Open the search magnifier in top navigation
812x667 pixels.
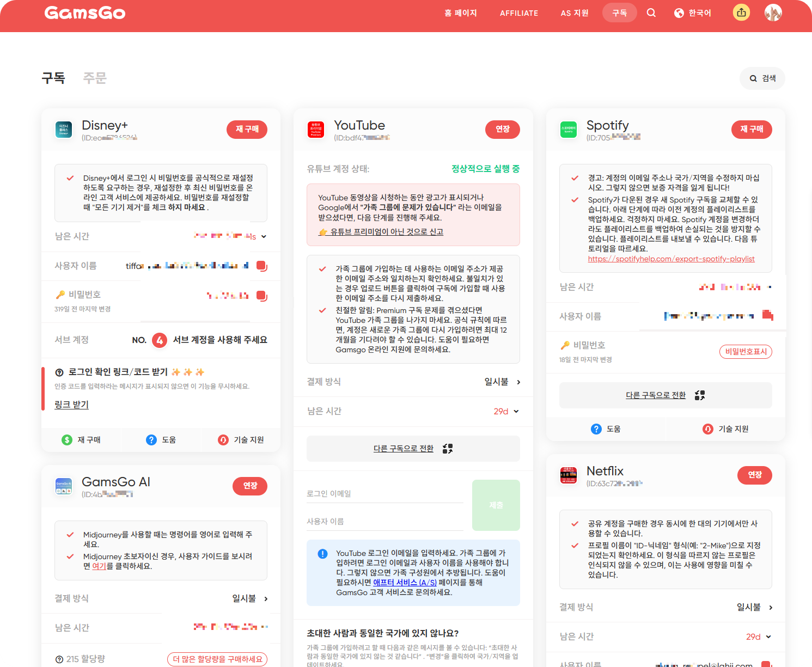651,13
